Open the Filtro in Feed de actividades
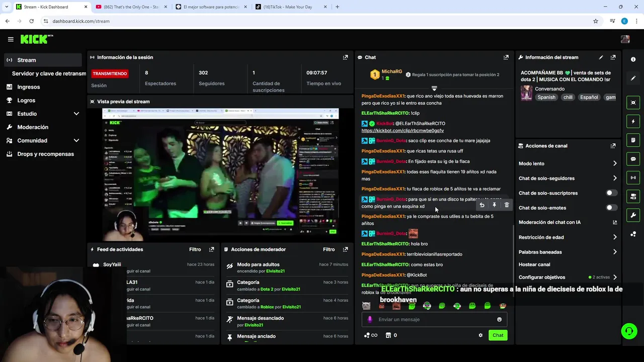Image resolution: width=644 pixels, height=362 pixels. pos(195,249)
